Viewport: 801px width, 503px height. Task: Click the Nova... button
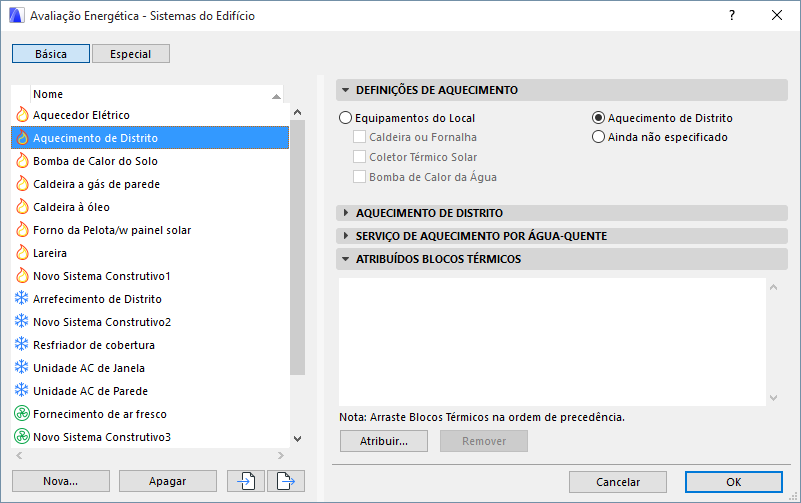click(60, 481)
